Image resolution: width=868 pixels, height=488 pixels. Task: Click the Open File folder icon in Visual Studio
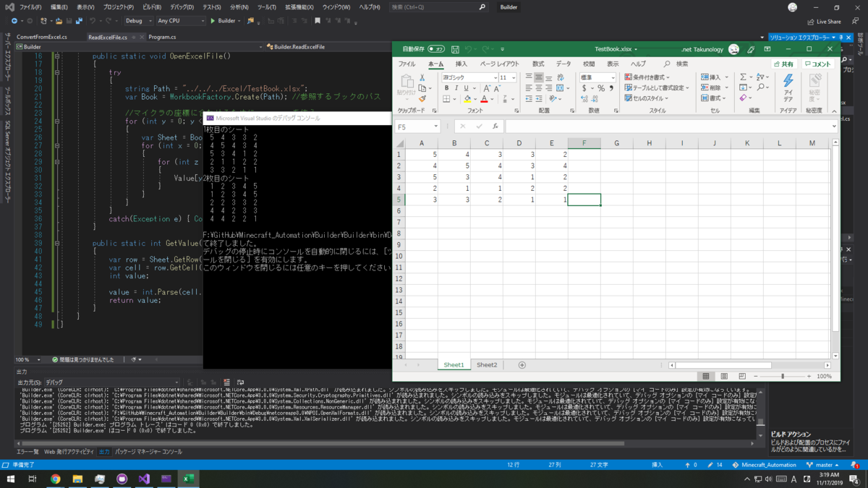point(59,21)
